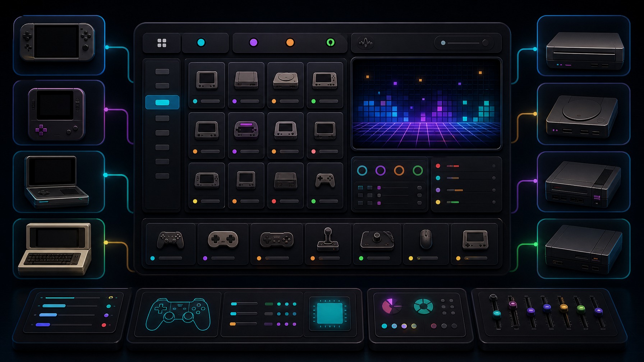Choose the mouse in the controller row
The image size is (644, 362).
click(426, 244)
